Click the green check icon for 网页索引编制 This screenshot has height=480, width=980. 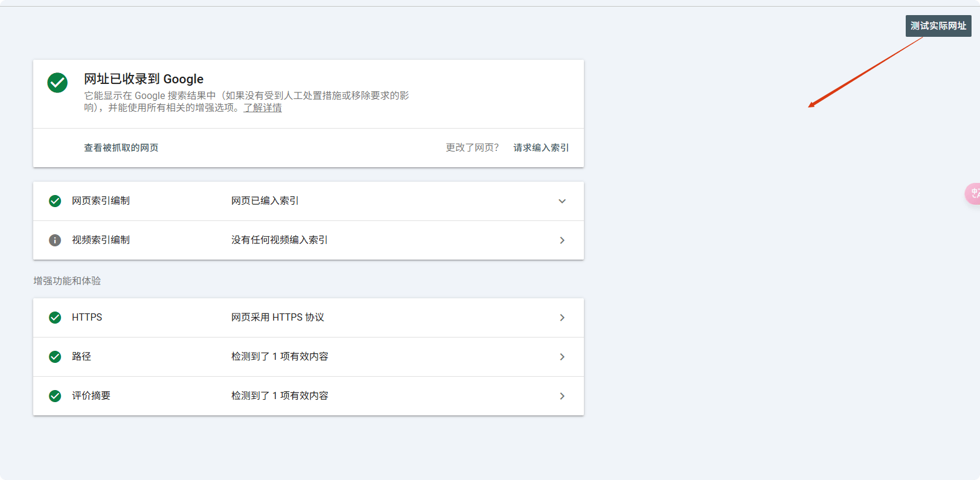point(55,201)
